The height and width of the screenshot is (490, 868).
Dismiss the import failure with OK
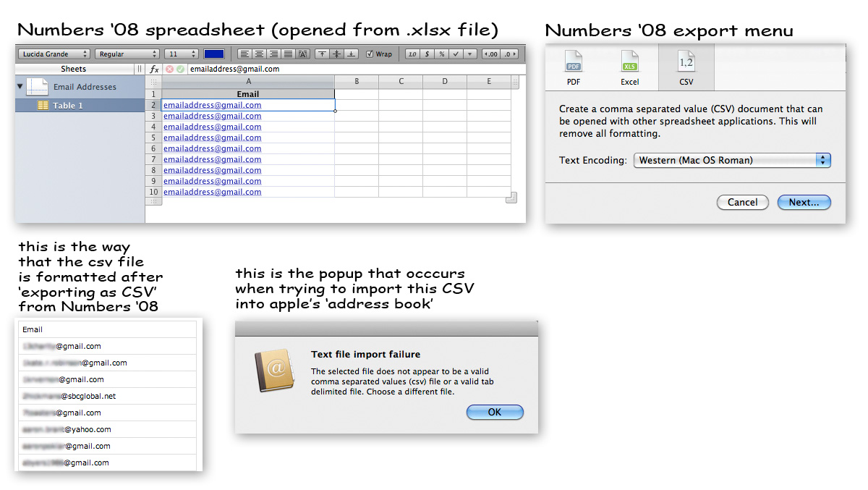(x=495, y=412)
